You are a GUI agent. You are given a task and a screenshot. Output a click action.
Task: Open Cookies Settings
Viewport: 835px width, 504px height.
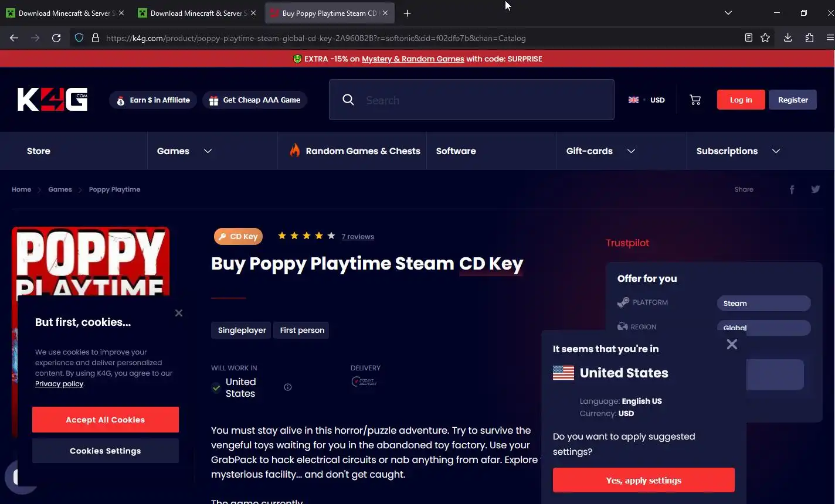click(106, 451)
